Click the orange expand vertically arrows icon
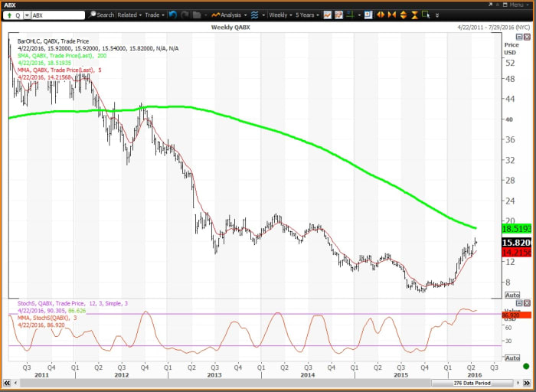This screenshot has width=536, height=392. [404, 15]
